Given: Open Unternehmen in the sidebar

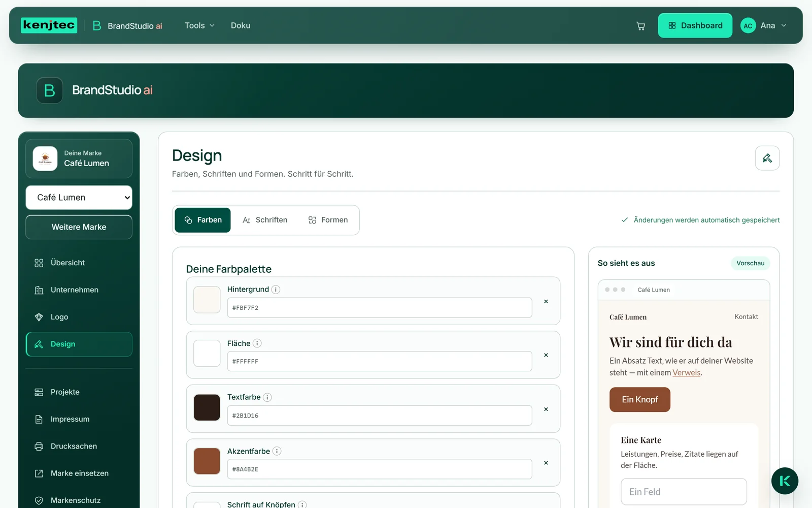Looking at the screenshot, I should coord(79,290).
